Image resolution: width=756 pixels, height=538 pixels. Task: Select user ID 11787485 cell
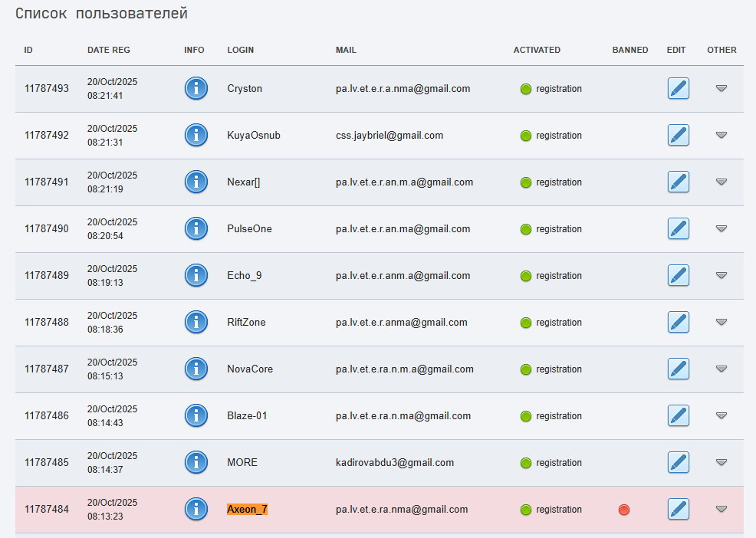click(x=47, y=462)
